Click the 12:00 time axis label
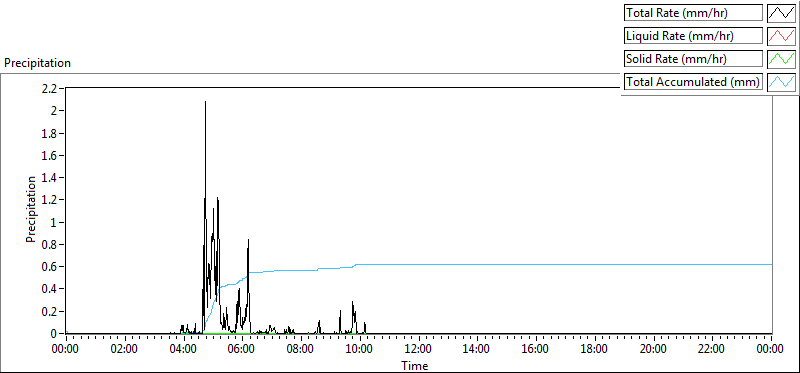Viewport: 800px width, 373px height. pyautogui.click(x=418, y=349)
